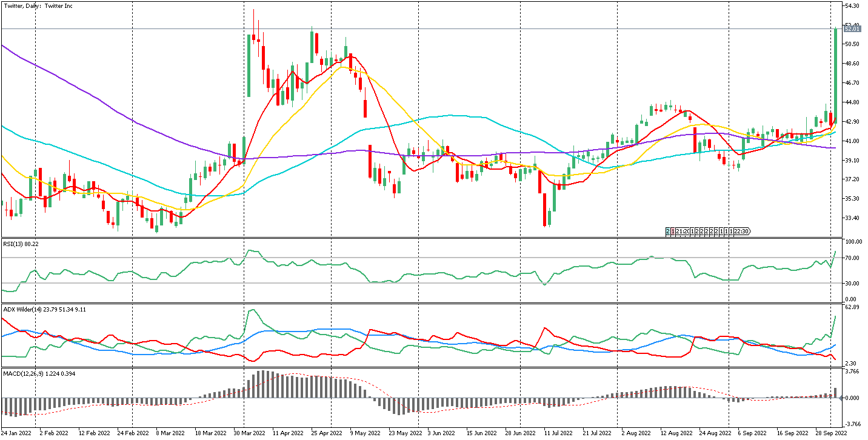Click the 24 Jan 2022 date label
The height and width of the screenshot is (440, 868).
[17, 433]
